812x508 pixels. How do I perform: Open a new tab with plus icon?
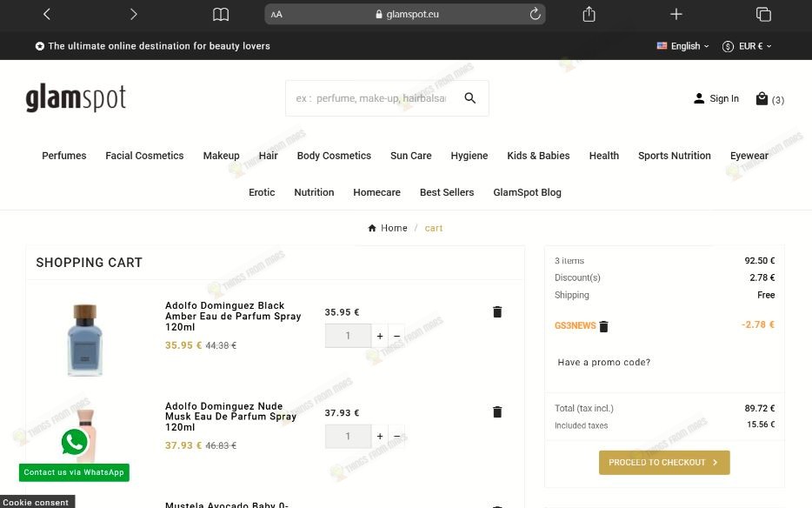tap(676, 14)
